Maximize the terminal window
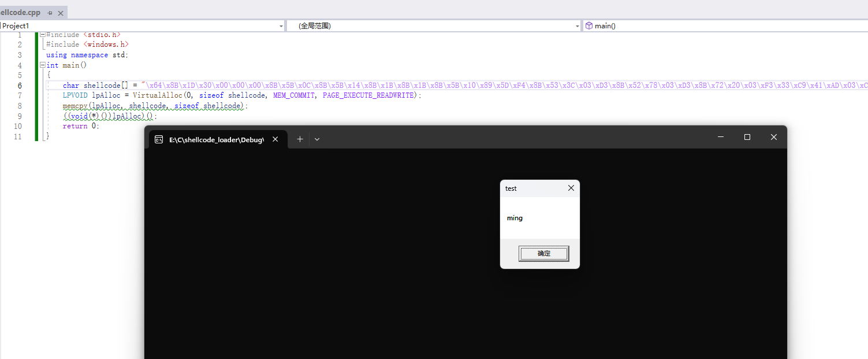Viewport: 868px width, 359px height. [x=747, y=137]
